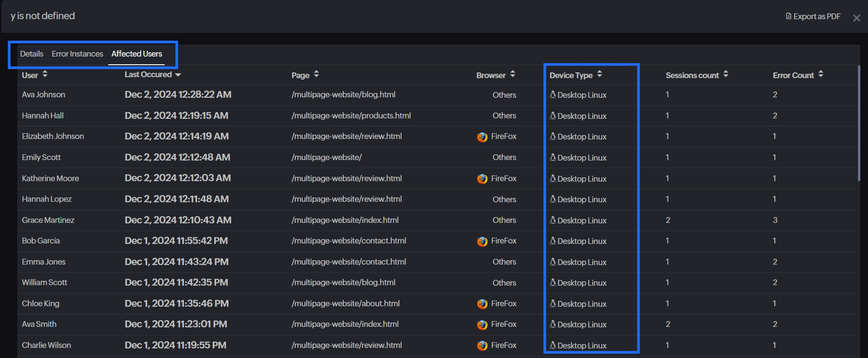Click error count 2 in William Scott row
This screenshot has height=358, width=868.
coord(775,282)
